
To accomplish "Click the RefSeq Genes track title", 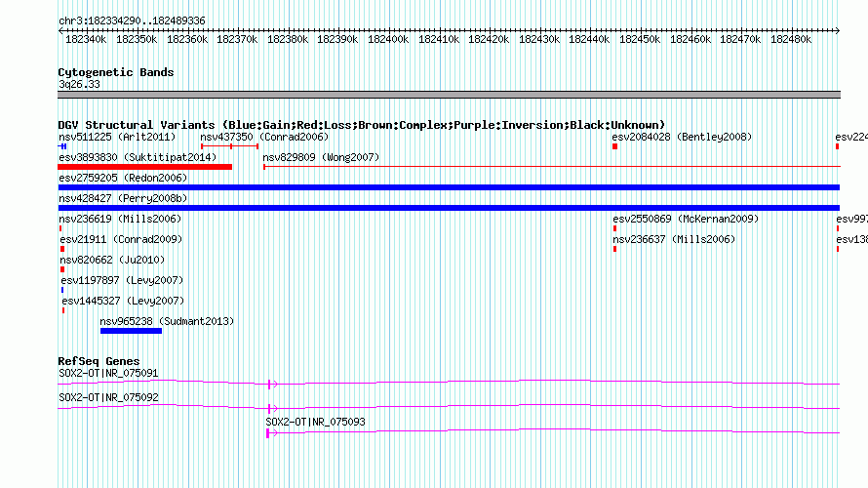I will 99,361.
